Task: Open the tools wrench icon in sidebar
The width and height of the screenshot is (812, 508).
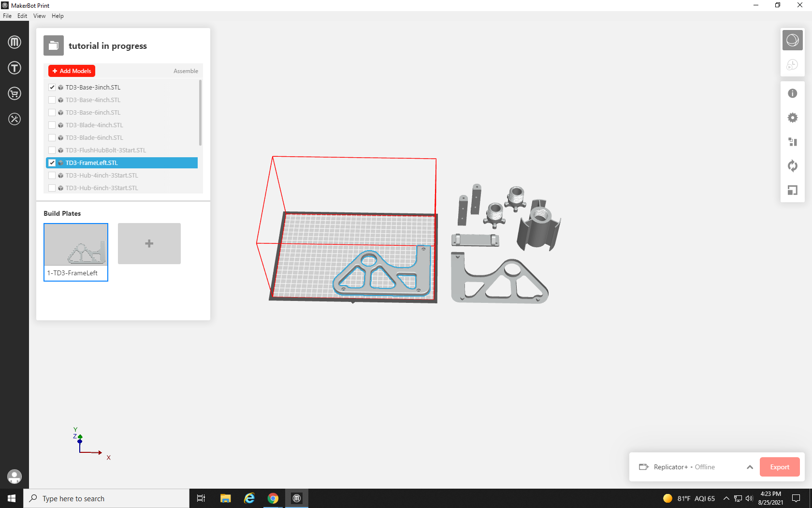Action: point(14,119)
